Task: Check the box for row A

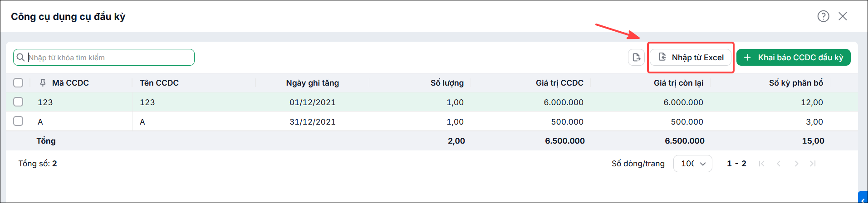Action: pos(18,121)
